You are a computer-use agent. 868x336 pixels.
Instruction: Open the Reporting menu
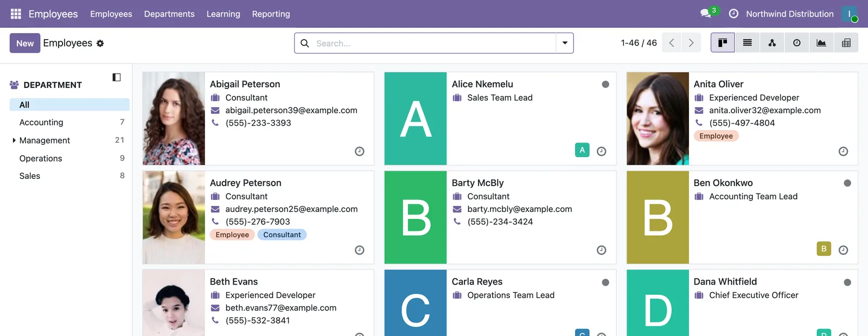271,14
